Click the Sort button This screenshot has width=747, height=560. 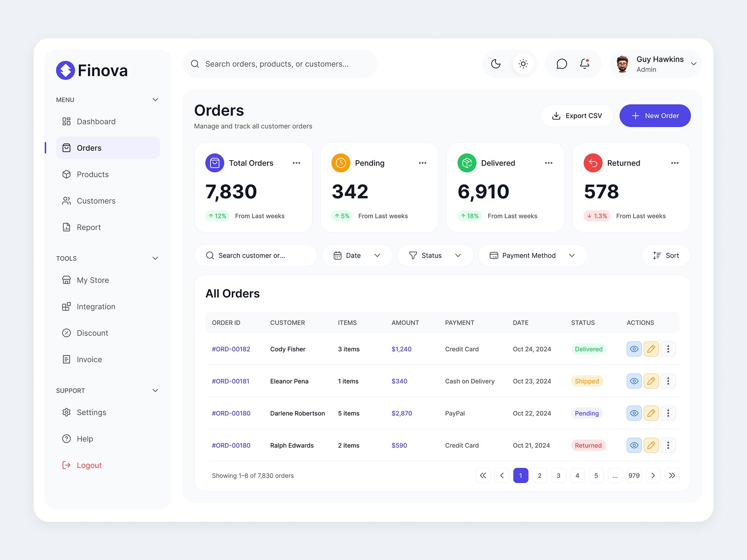point(666,256)
